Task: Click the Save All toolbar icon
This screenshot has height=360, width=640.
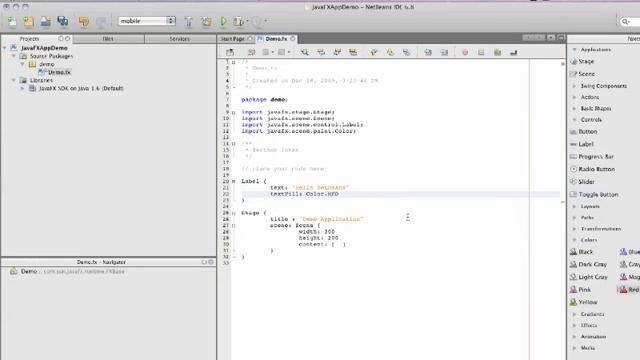Action: tap(62, 21)
